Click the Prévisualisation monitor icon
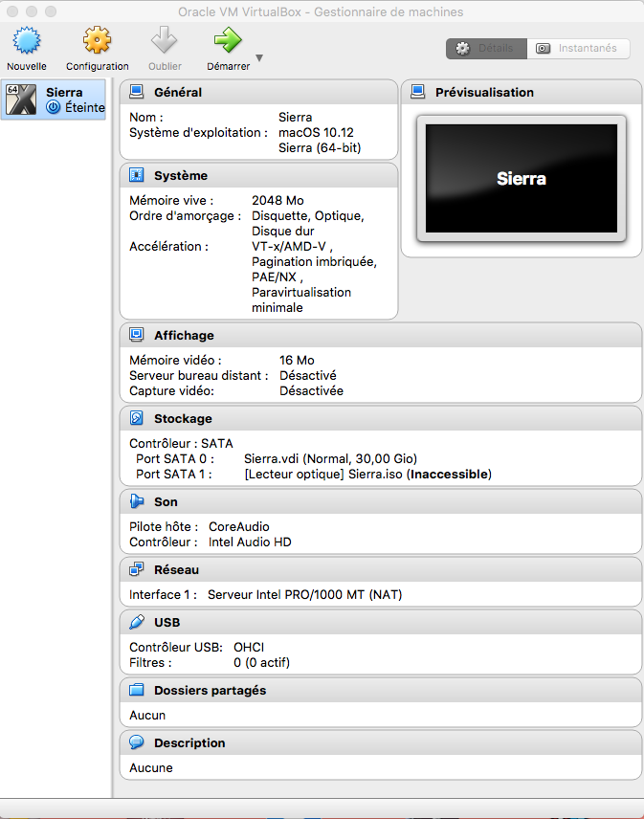Image resolution: width=644 pixels, height=819 pixels. coord(418,92)
